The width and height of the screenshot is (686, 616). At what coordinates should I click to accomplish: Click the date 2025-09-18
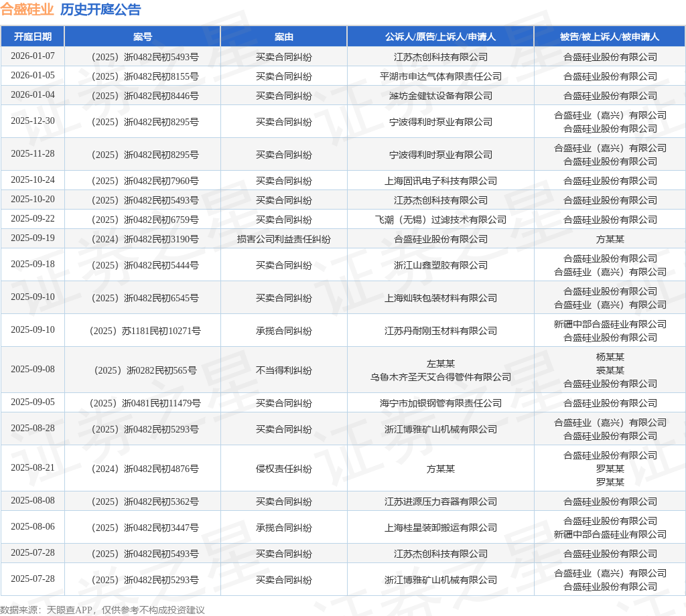pos(33,264)
